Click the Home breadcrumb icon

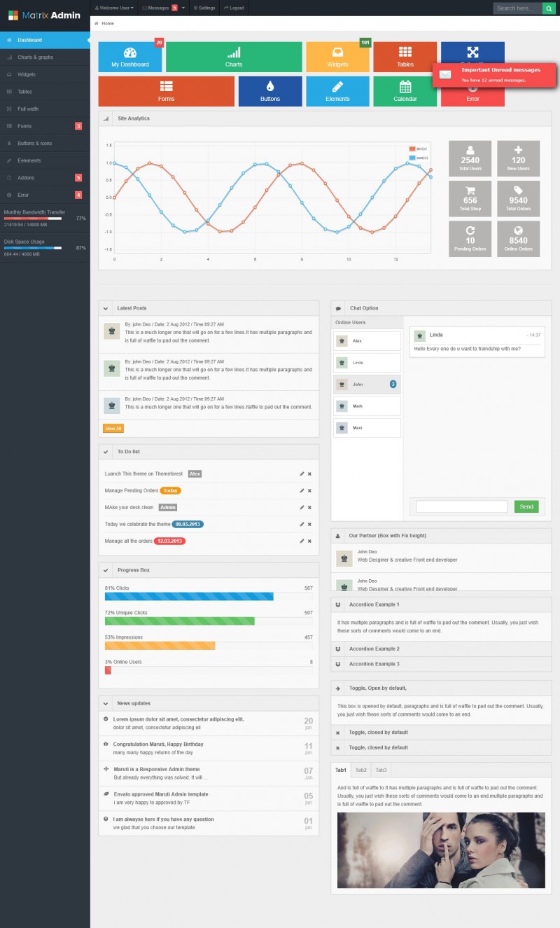[x=97, y=23]
